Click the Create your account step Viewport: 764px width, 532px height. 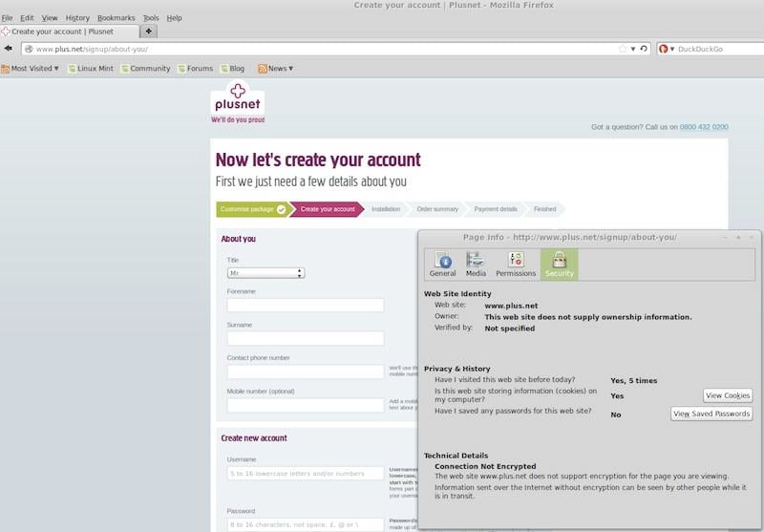(328, 209)
